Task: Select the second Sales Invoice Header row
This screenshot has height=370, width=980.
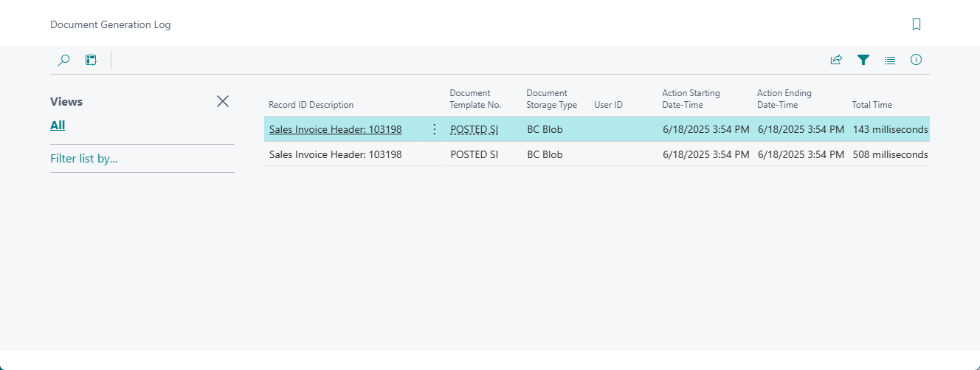Action: 335,154
